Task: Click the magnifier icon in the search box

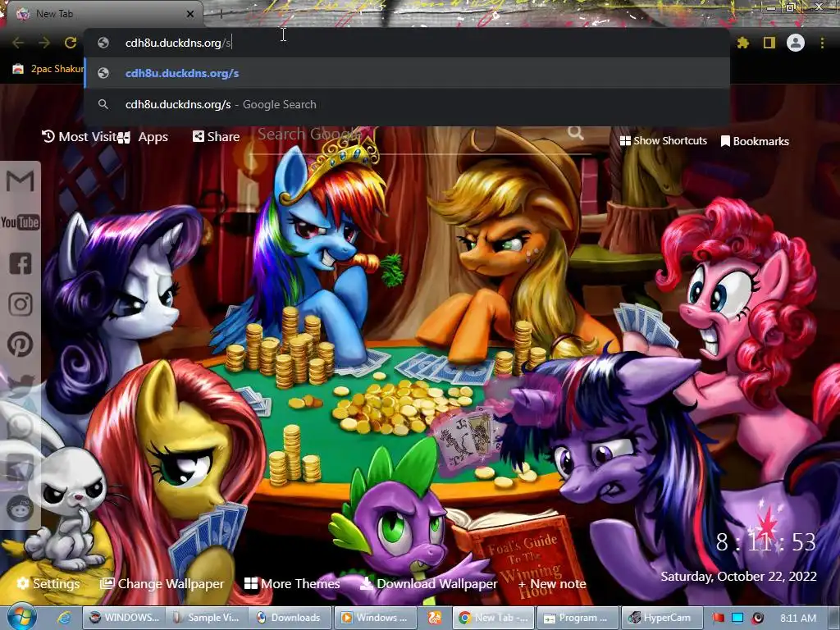Action: point(575,132)
